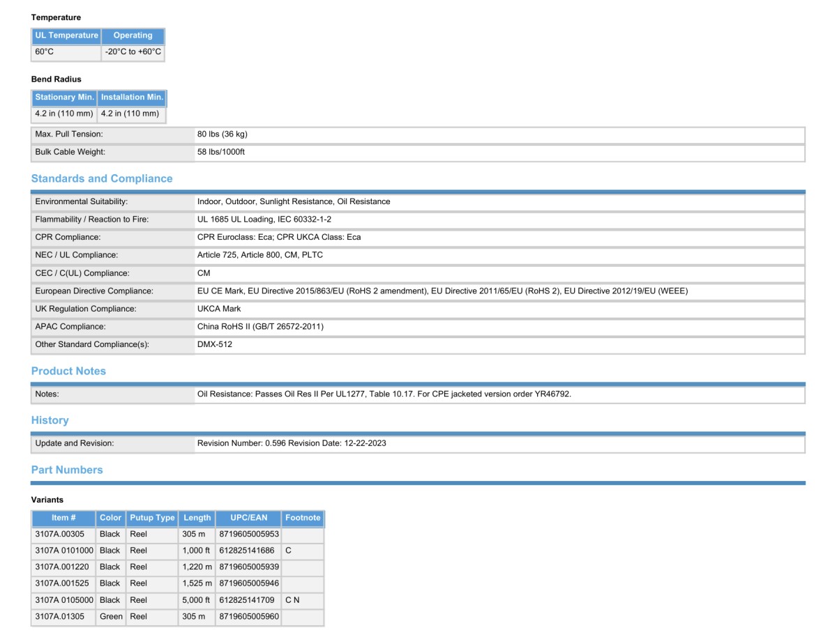The image size is (837, 644).
Task: Click the Putup Type column header
Action: [x=152, y=518]
